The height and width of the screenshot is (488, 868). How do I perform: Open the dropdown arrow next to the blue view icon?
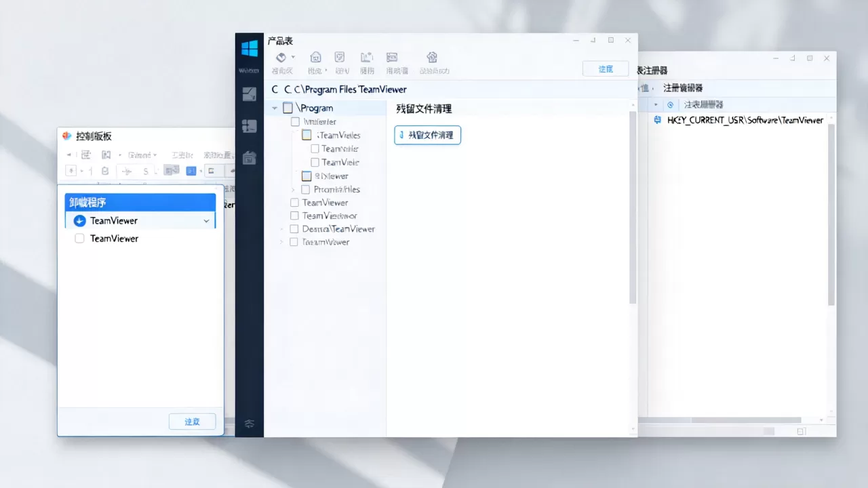(199, 171)
